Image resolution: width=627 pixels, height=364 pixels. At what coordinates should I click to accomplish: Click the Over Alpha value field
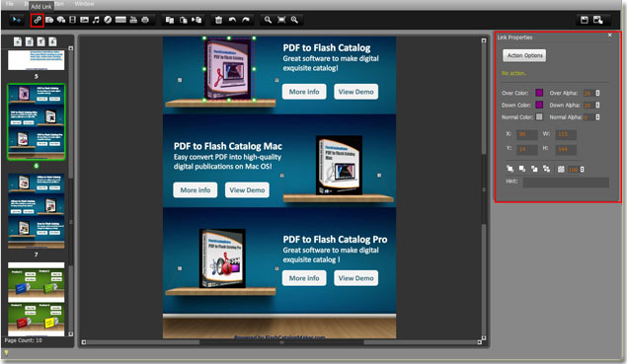pyautogui.click(x=588, y=93)
